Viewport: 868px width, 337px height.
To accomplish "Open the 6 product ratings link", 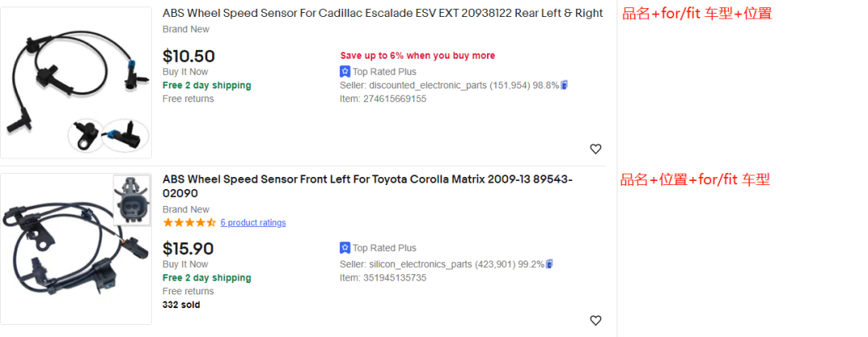I will point(253,223).
